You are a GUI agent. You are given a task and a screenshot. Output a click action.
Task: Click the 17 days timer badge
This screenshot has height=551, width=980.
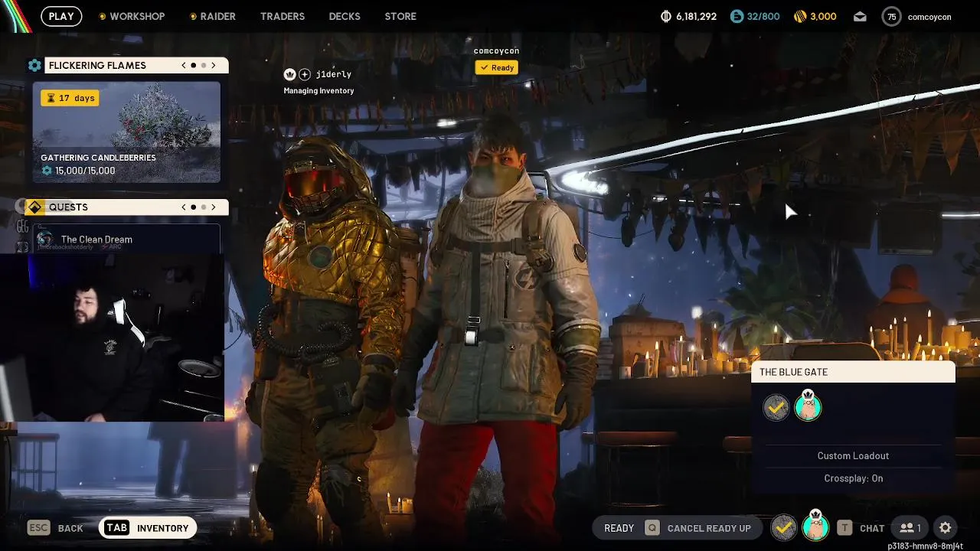click(70, 98)
